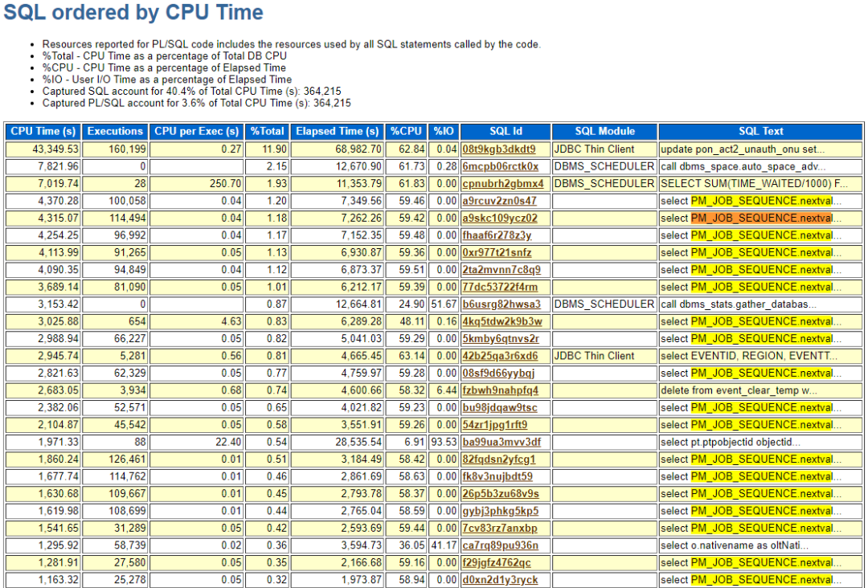Open SQL Id a9skc109ycz02
This screenshot has height=588, width=868.
500,218
